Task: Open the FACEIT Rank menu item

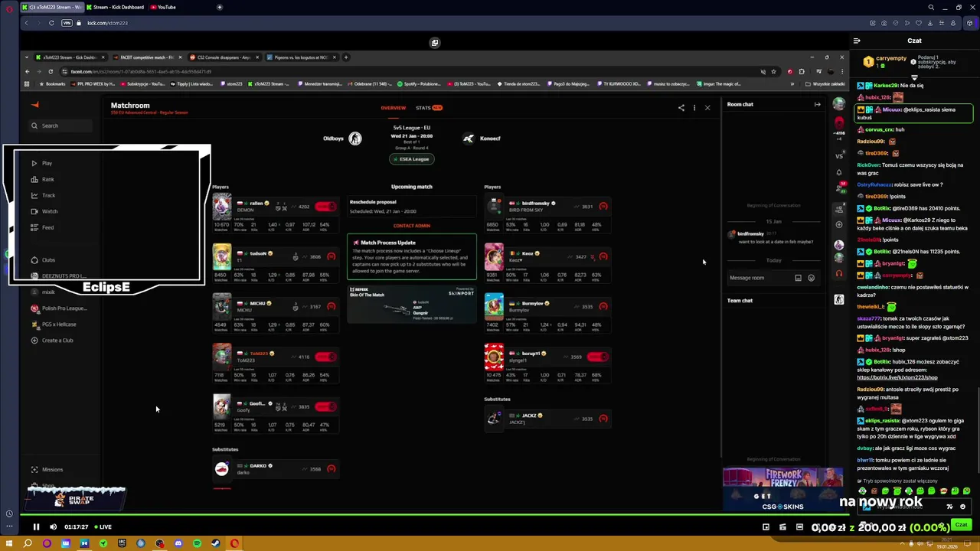Action: pos(43,179)
